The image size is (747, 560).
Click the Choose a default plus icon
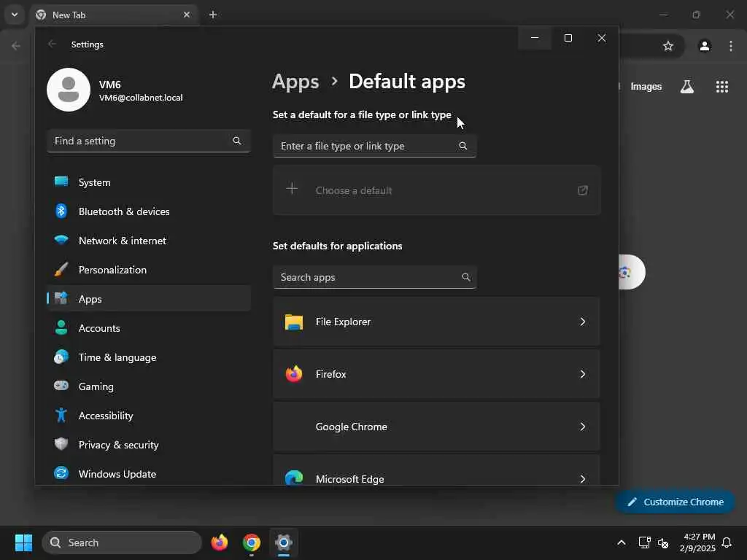[292, 189]
